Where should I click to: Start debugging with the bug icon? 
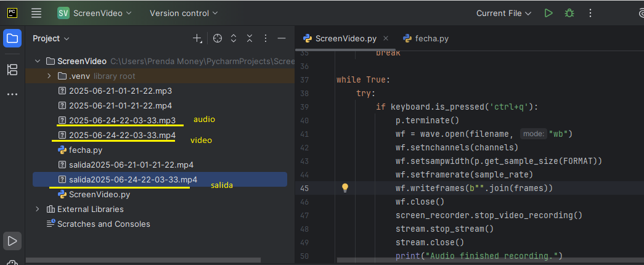[569, 13]
